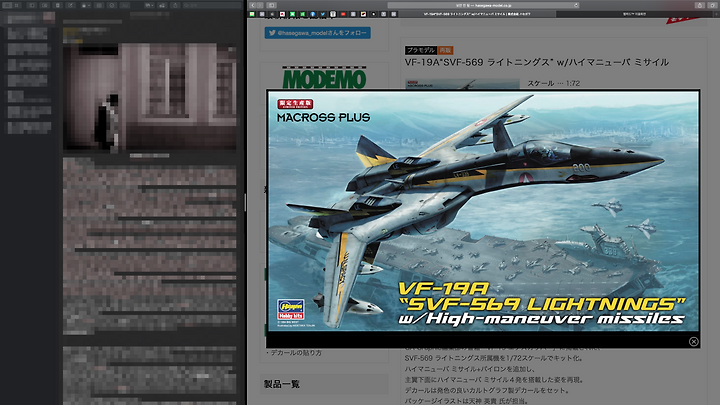Viewport: 720px width, 405px height.
Task: Click the プラモデル category tag
Action: click(x=421, y=50)
